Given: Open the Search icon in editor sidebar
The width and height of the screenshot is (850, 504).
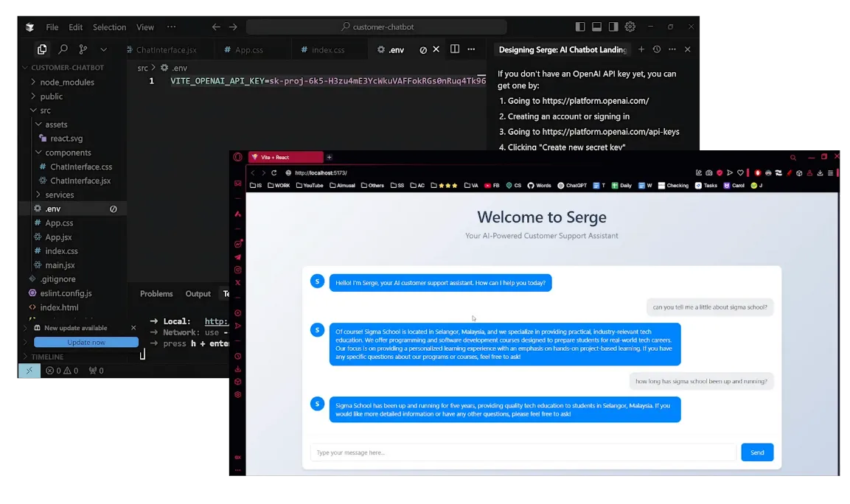Looking at the screenshot, I should click(x=63, y=49).
